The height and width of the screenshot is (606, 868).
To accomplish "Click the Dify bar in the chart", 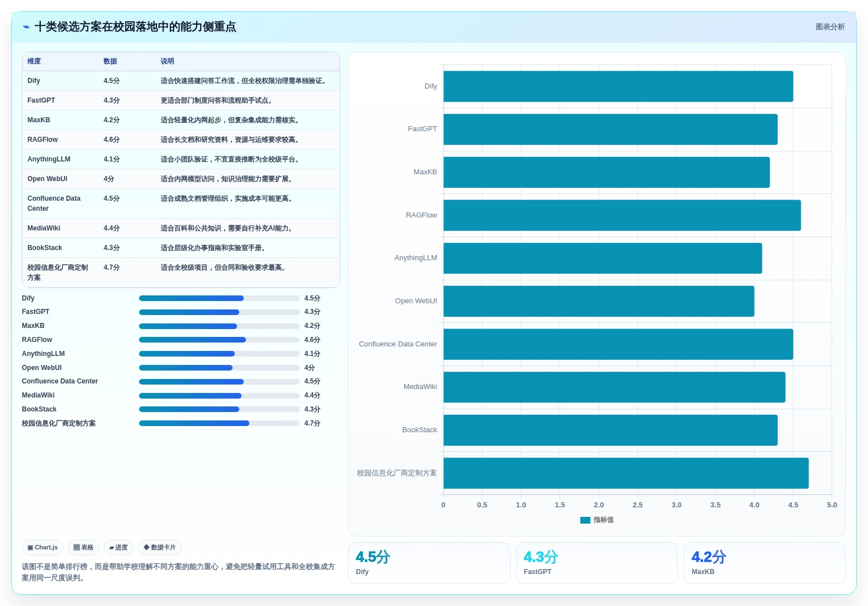I will point(618,86).
